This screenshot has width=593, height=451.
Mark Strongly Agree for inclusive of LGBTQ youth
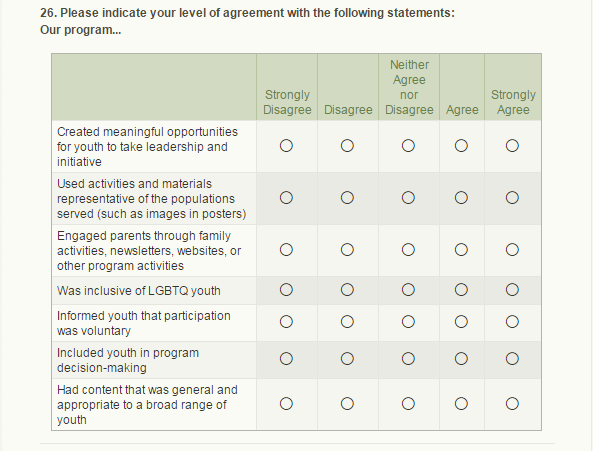click(512, 290)
